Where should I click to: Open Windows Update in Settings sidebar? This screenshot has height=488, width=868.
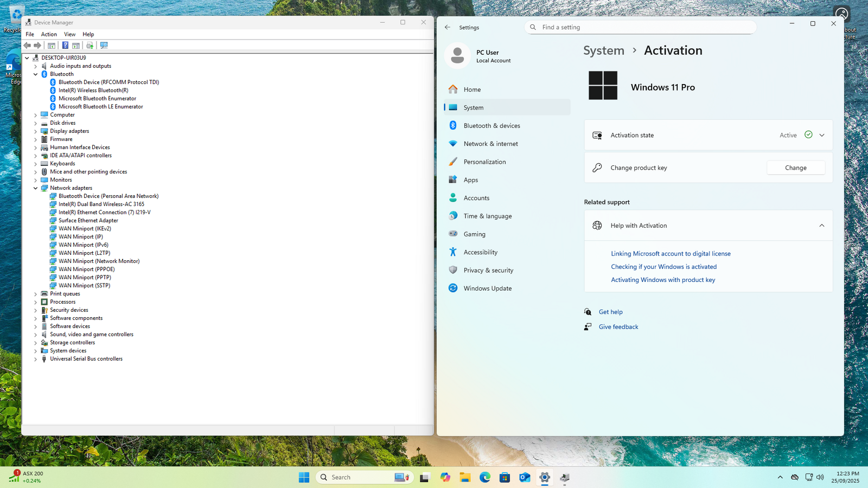click(487, 288)
